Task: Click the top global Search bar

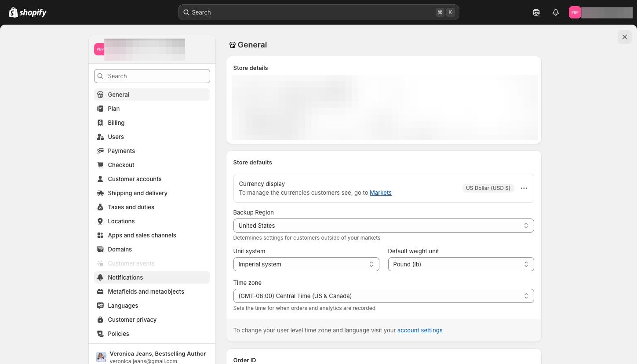Action: (x=319, y=12)
